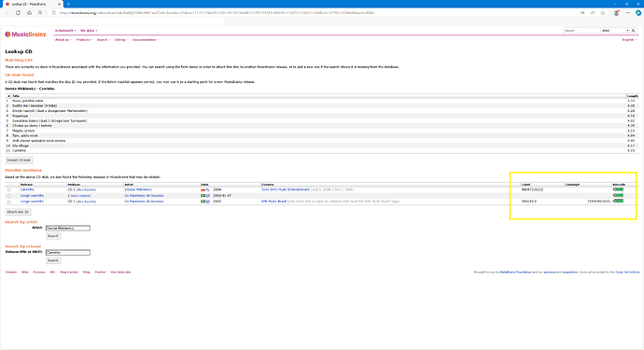
Task: Show tracklist for Caminho CD 1
Action: (86, 189)
